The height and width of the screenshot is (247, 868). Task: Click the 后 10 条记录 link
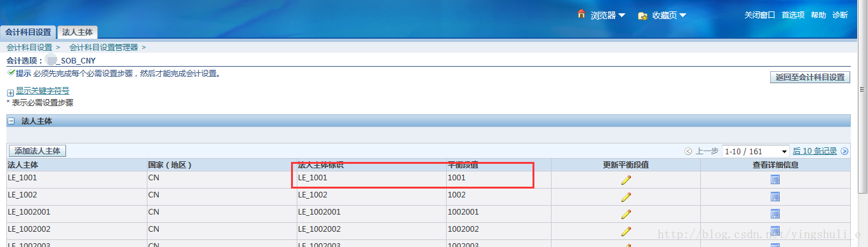coord(815,151)
